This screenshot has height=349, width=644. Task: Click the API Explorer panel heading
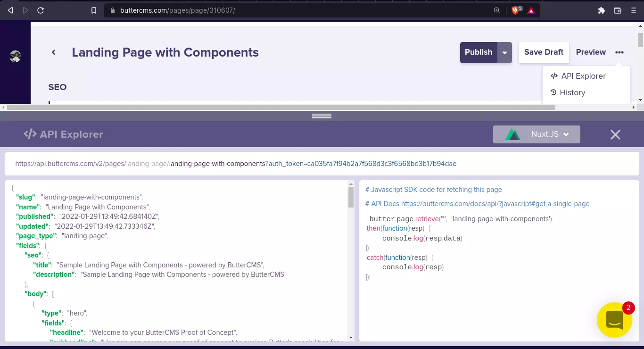click(63, 134)
